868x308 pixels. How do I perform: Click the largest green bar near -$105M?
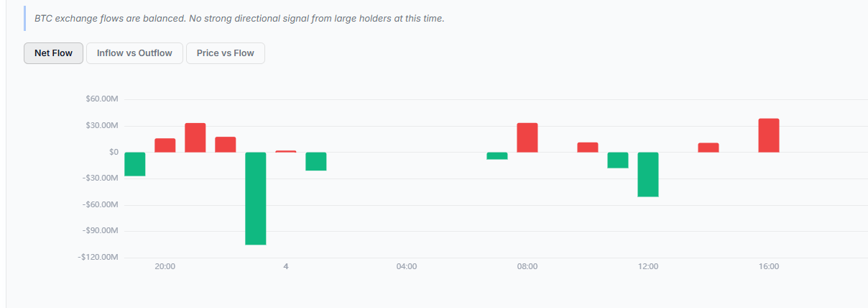(256, 199)
